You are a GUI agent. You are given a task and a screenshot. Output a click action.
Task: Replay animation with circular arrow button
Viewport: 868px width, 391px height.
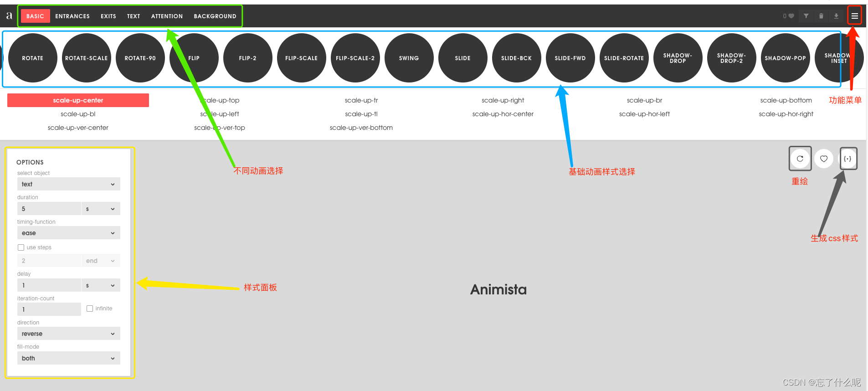tap(800, 159)
